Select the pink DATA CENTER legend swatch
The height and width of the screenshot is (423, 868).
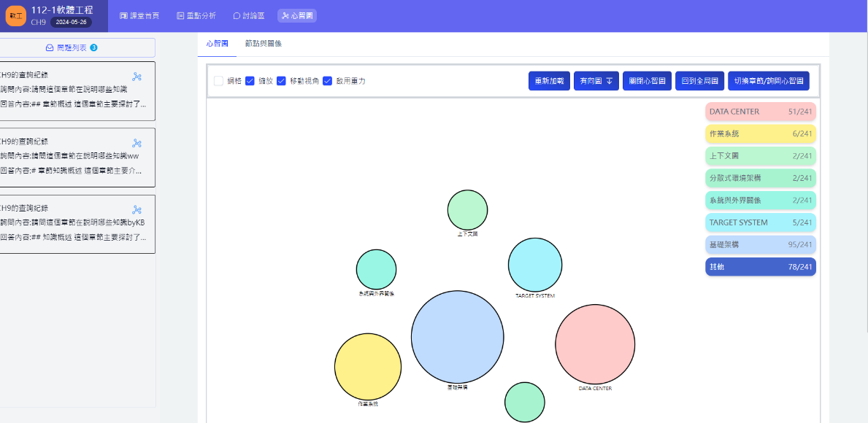tap(760, 112)
